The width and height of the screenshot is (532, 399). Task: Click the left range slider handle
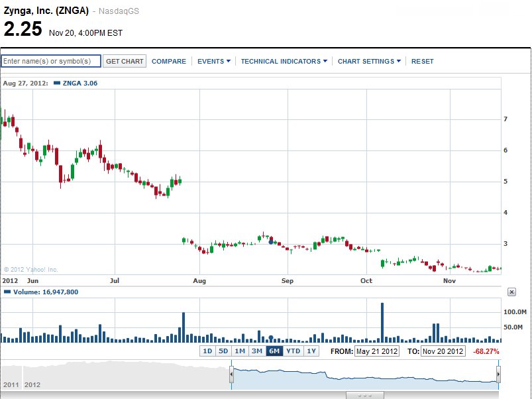point(231,374)
